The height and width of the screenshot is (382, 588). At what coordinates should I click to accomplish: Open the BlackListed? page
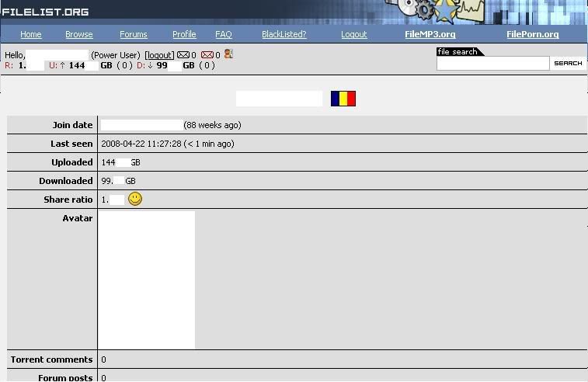coord(284,34)
